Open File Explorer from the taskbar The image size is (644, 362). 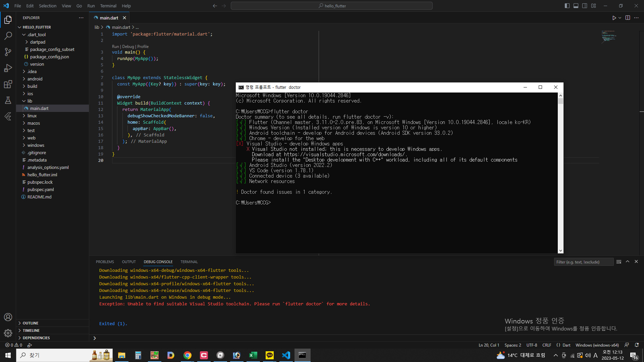pyautogui.click(x=122, y=355)
